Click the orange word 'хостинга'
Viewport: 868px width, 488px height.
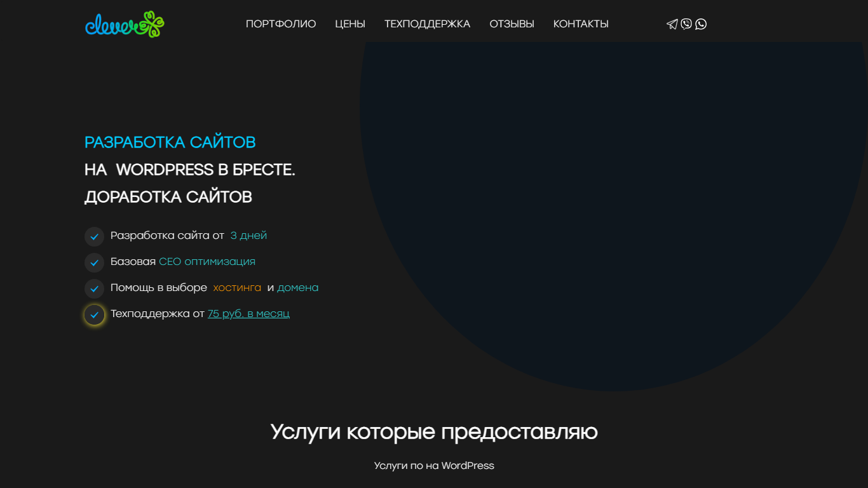click(237, 288)
